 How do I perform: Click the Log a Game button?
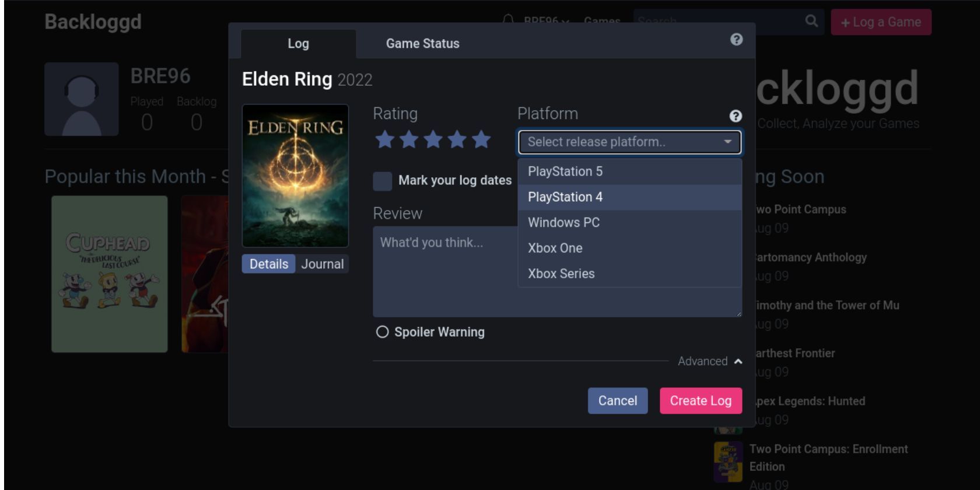(881, 22)
